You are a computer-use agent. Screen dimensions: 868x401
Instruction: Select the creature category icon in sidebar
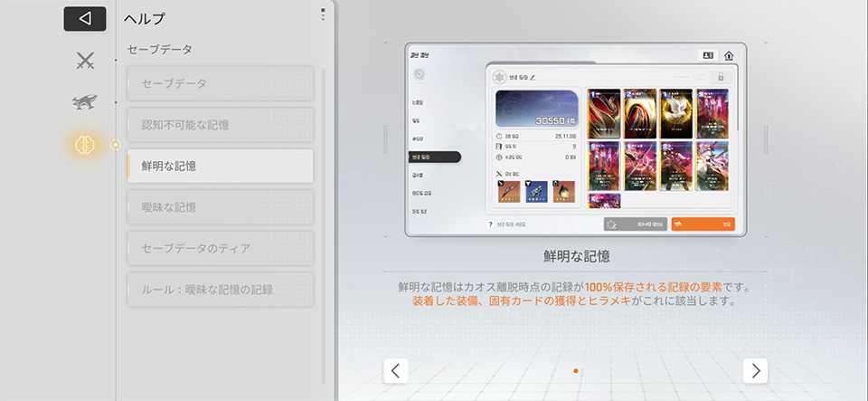tap(85, 102)
